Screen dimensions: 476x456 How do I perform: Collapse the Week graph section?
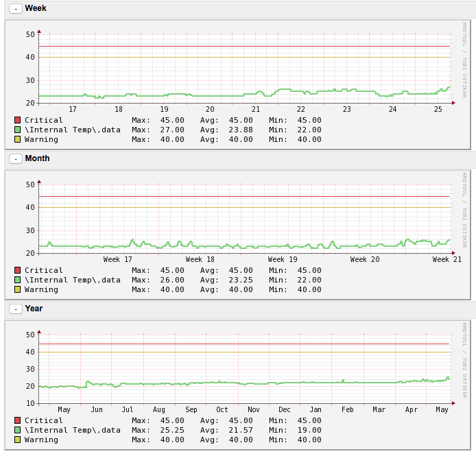(x=16, y=8)
